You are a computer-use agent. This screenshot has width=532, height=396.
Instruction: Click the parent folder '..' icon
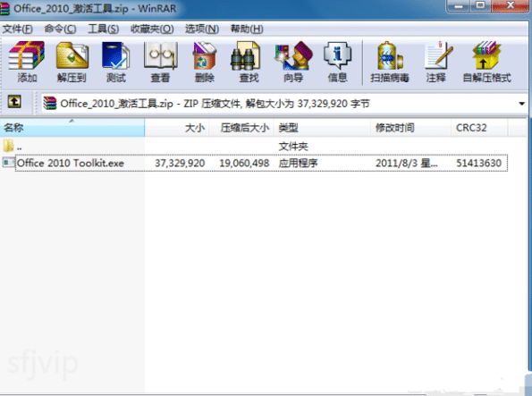(x=8, y=146)
